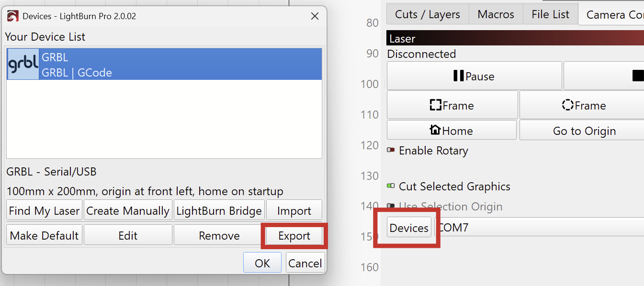Toggle Use Selection Origin switch
The height and width of the screenshot is (286, 644).
tap(391, 206)
